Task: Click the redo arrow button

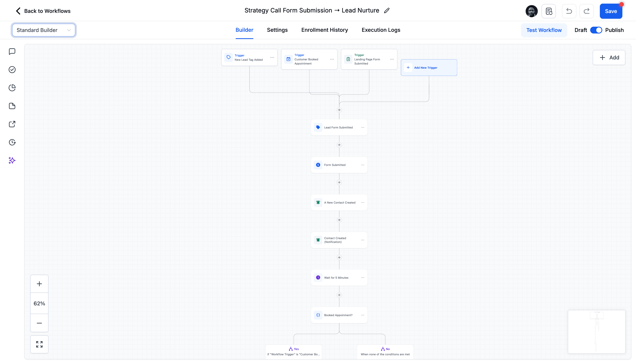Action: tap(586, 11)
